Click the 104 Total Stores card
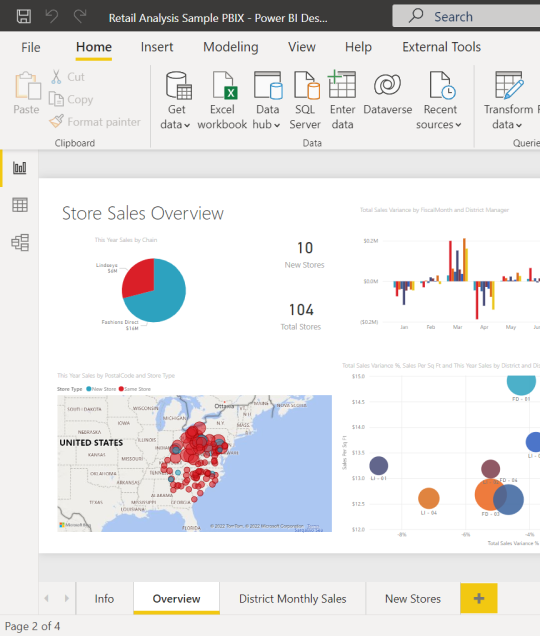540x640 pixels. (x=301, y=317)
